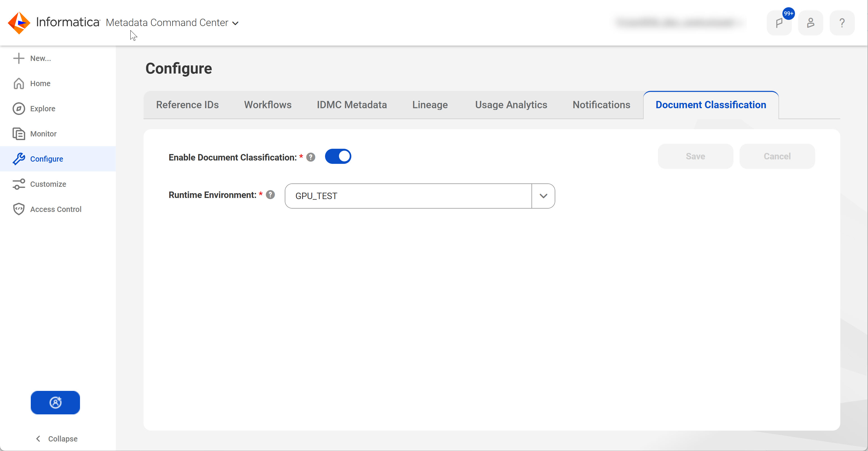Open the Access Control menu label
This screenshot has width=868, height=451.
pyautogui.click(x=56, y=209)
